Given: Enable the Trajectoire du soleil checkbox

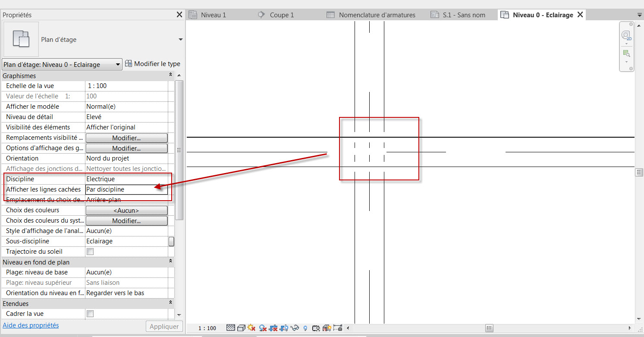Looking at the screenshot, I should [90, 252].
